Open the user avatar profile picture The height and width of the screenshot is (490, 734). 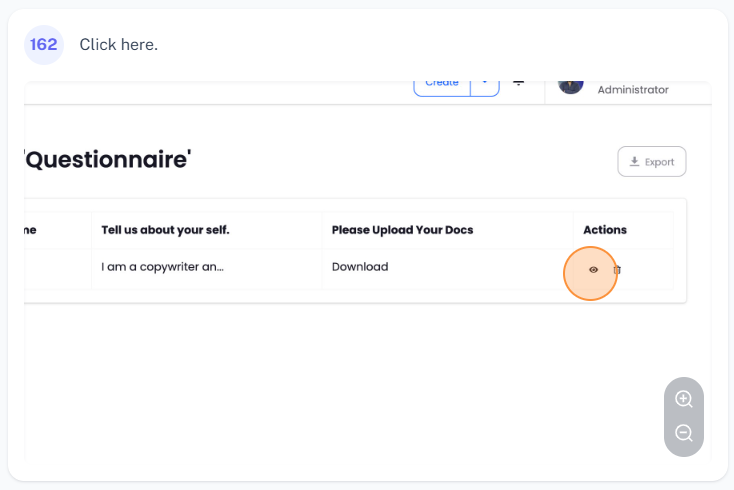[571, 85]
